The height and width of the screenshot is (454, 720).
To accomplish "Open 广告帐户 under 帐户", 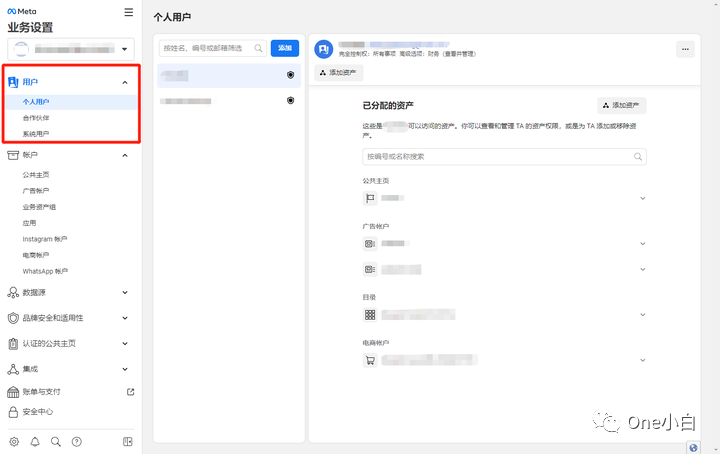I will (36, 191).
